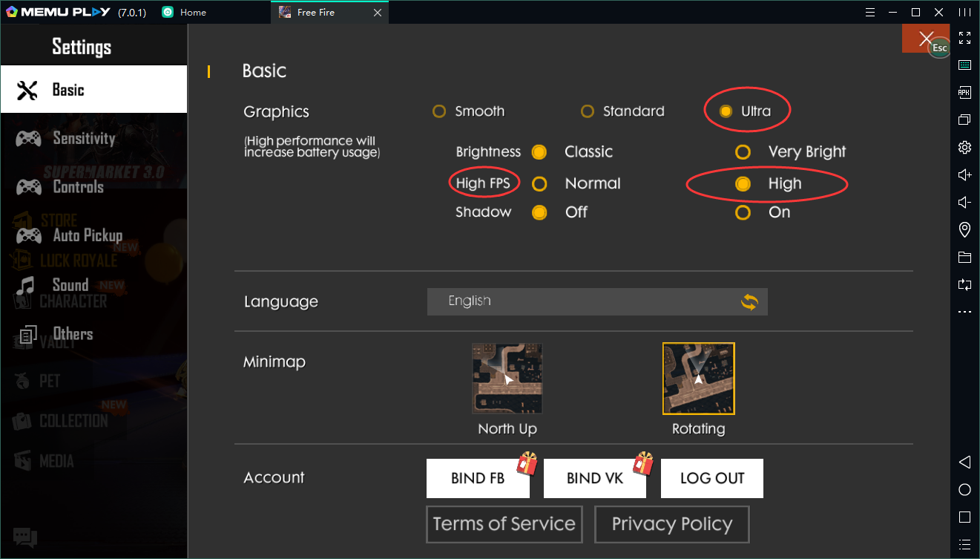
Task: Open MEmu settings gear icon
Action: pyautogui.click(x=964, y=147)
